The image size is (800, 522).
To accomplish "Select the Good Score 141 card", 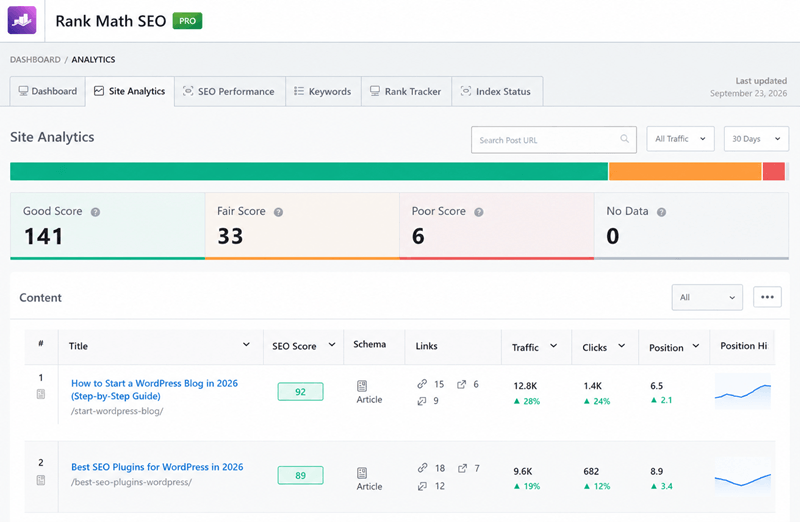I will [x=108, y=226].
